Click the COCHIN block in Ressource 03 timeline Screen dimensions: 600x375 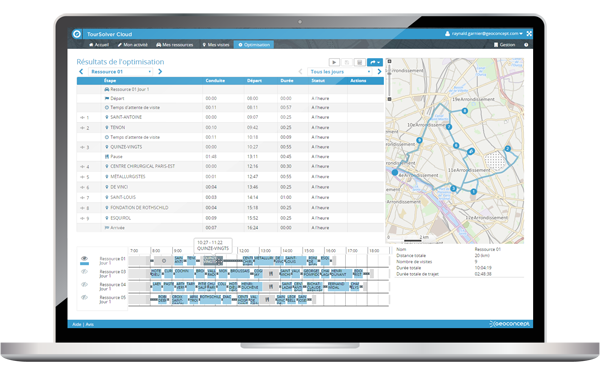coord(184,273)
